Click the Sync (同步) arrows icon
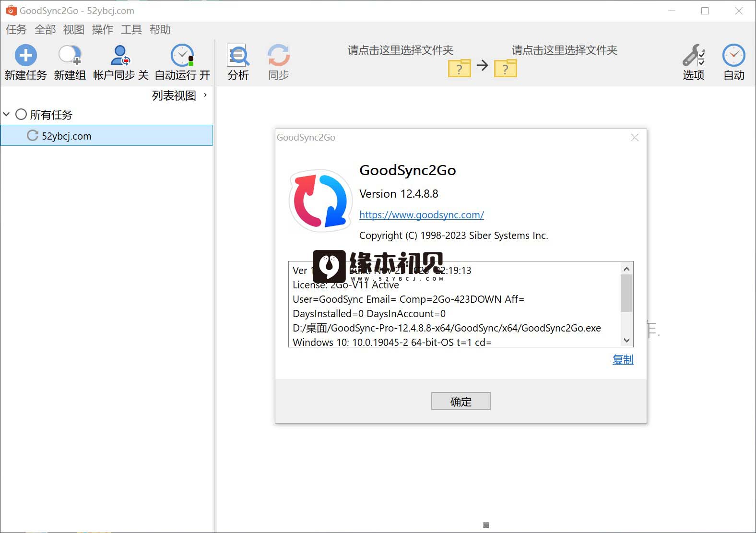Viewport: 756px width, 533px height. point(279,55)
